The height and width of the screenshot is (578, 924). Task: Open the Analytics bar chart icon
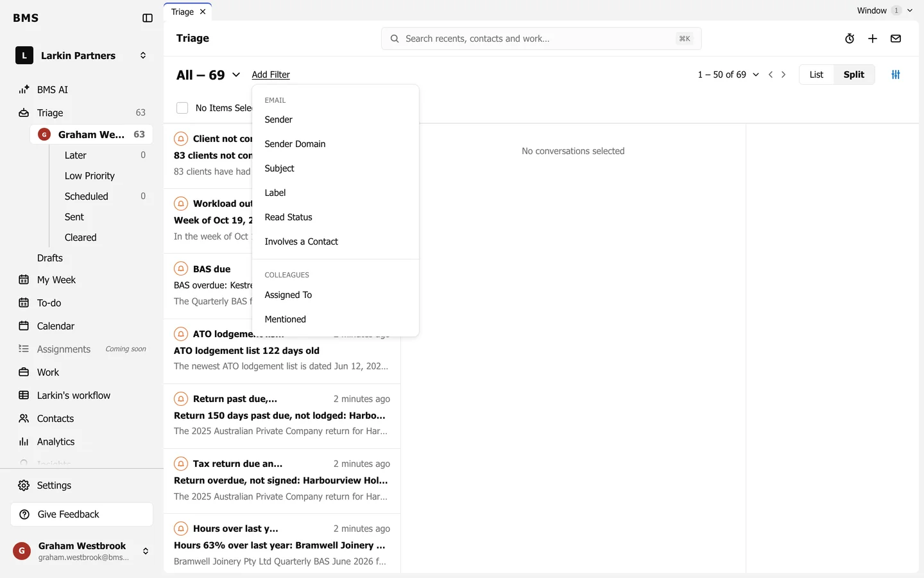(24, 442)
